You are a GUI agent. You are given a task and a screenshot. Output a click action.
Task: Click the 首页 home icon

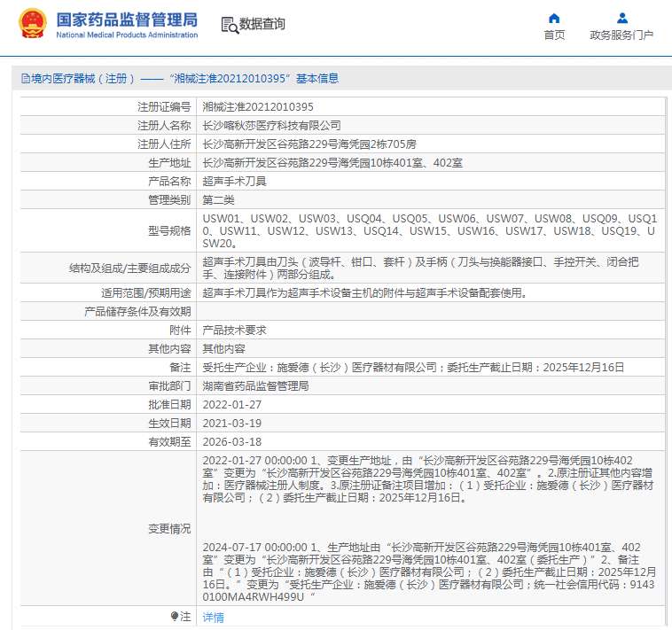pyautogui.click(x=554, y=19)
